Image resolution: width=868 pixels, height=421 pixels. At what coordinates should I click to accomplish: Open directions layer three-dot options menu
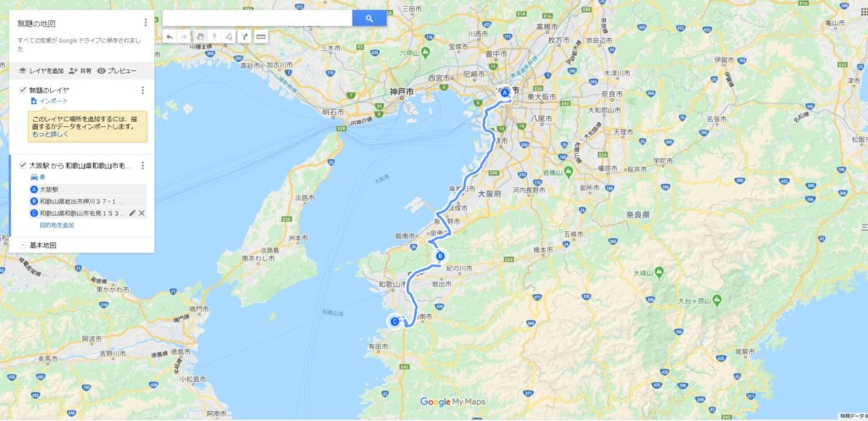click(142, 165)
